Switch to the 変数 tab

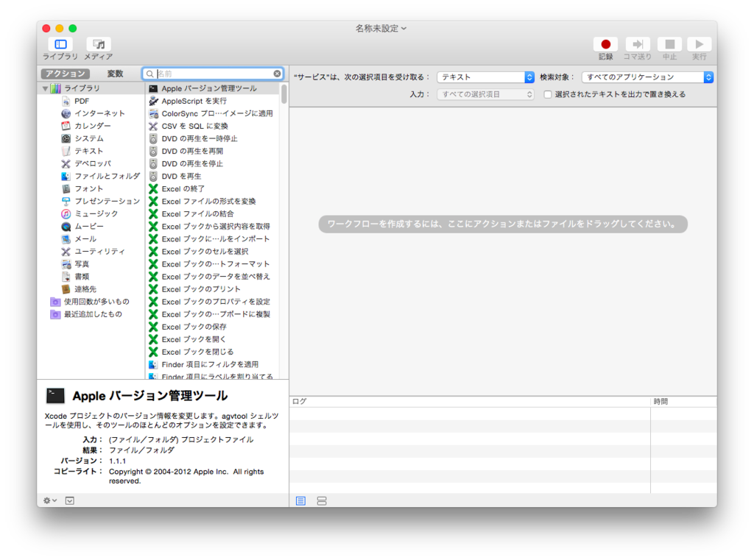point(116,73)
